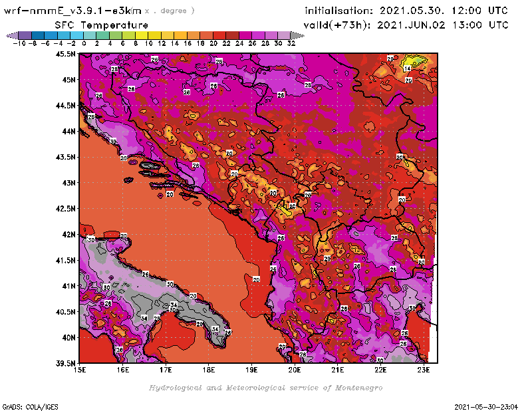
Task: Click the '21E' longitude axis label
Action: (338, 370)
